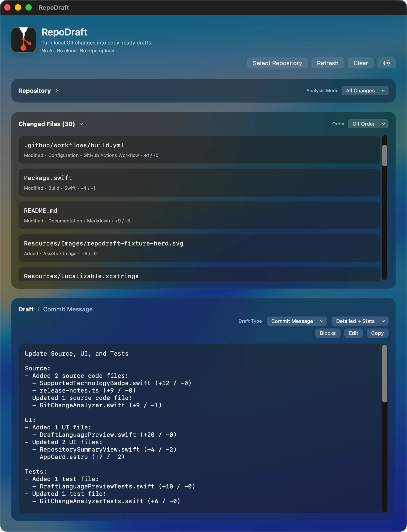The image size is (407, 532).
Task: Click the 'GitChangeAnalyzerTests.swift (+6 / -0)' draft line
Action: [110, 501]
